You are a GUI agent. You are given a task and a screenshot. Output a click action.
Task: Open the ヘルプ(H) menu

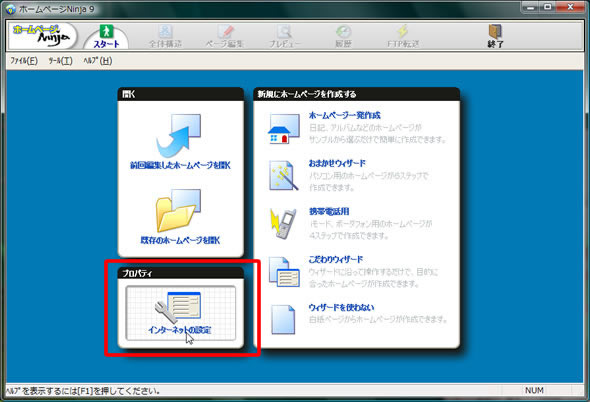click(x=97, y=61)
